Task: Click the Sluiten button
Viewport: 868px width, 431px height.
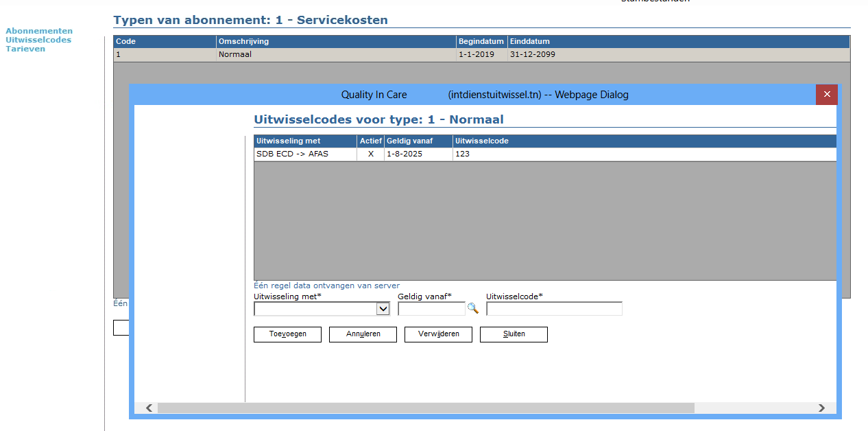Action: tap(514, 334)
